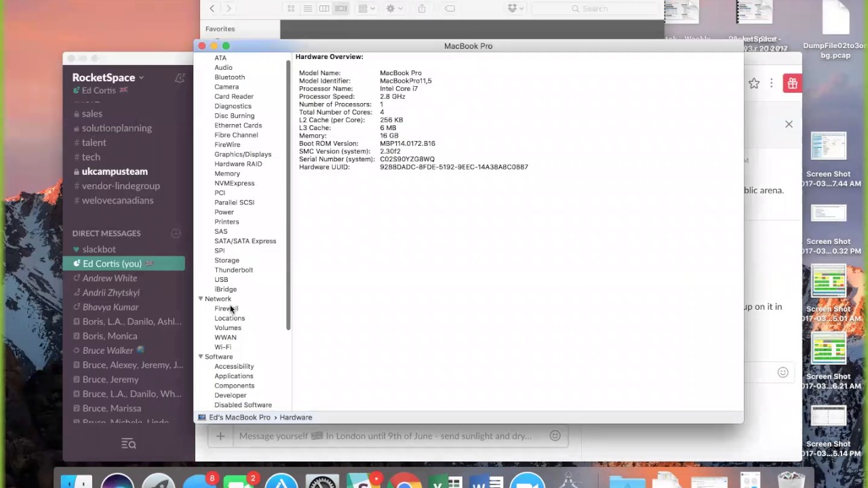Viewport: 868px width, 488px height.
Task: Select Applications under Software
Action: 234,376
